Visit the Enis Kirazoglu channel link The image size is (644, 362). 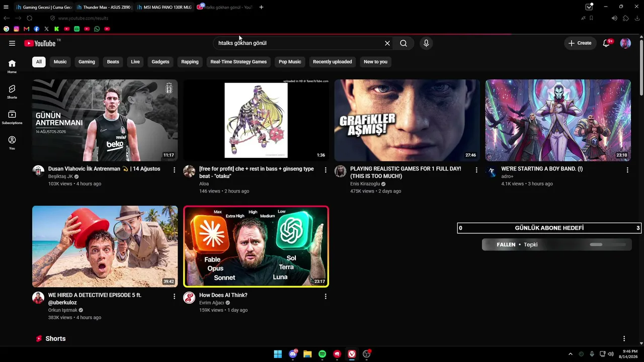pyautogui.click(x=365, y=184)
